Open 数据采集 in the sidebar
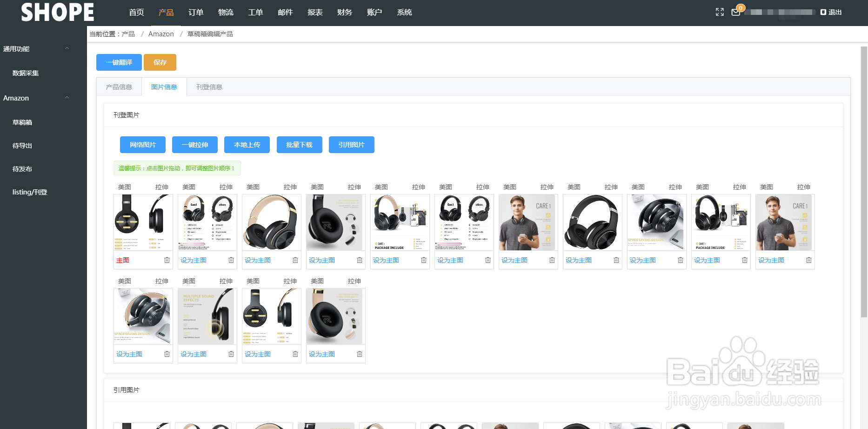 26,73
